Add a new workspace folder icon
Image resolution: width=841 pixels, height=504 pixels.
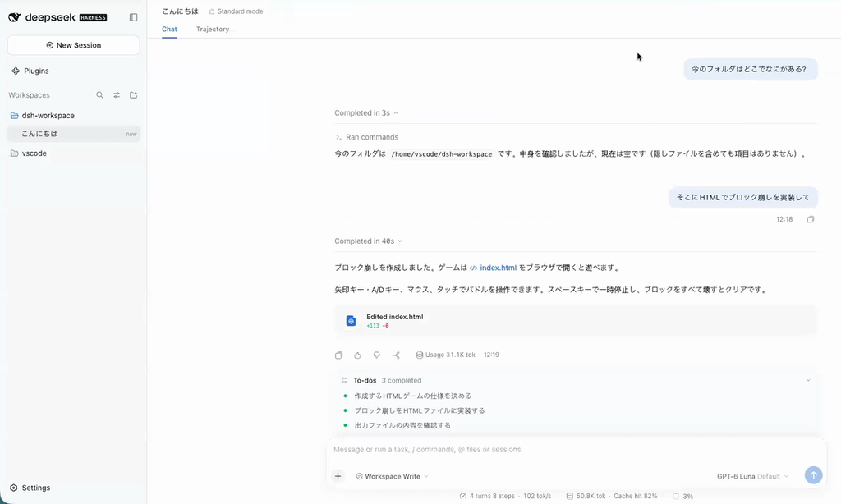(134, 95)
